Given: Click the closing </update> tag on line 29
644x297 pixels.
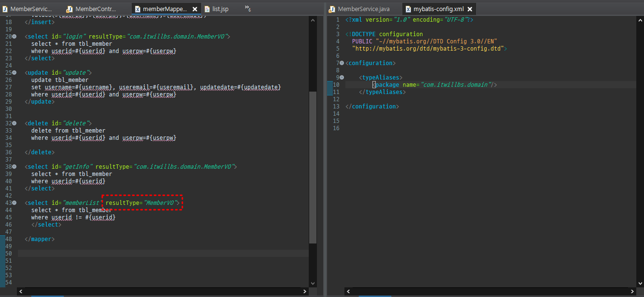Looking at the screenshot, I should coord(40,102).
